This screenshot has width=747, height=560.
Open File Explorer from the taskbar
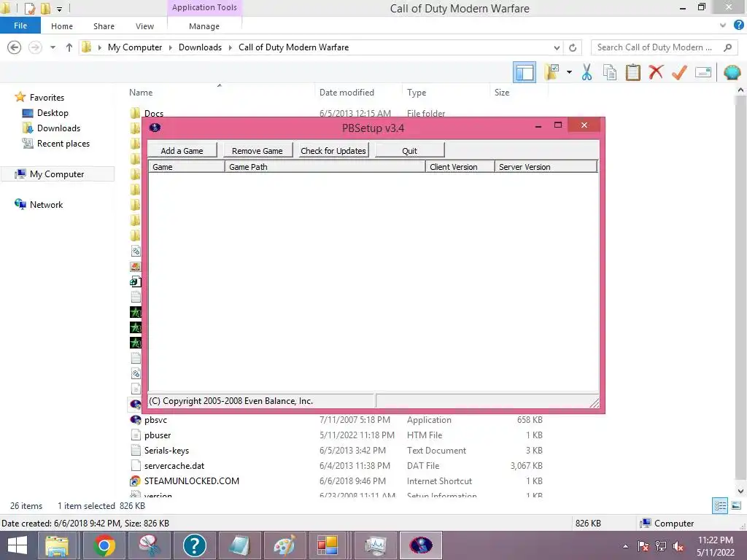click(x=57, y=545)
